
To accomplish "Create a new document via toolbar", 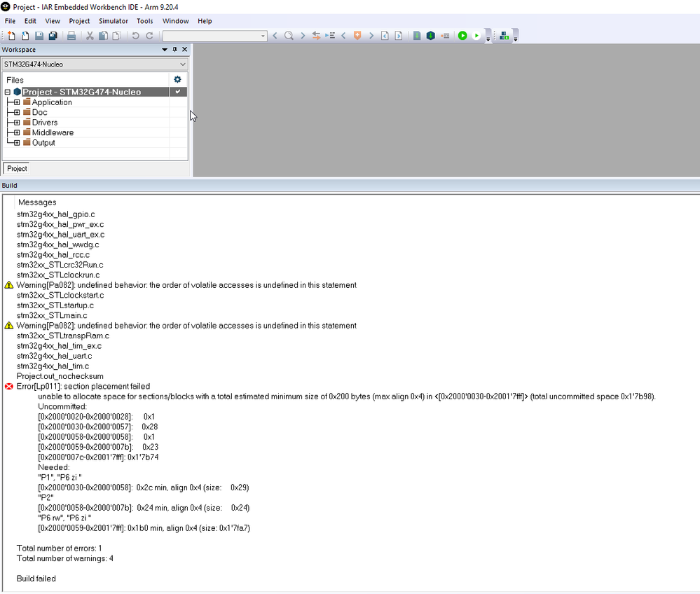I will pos(12,36).
